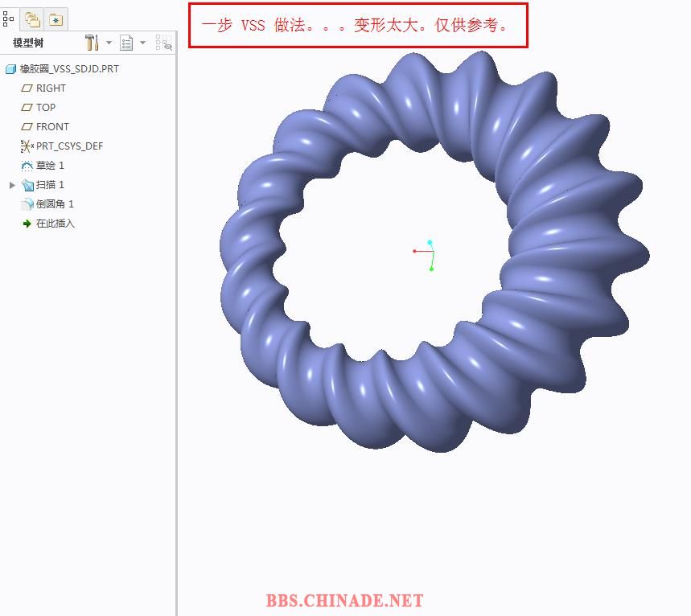Click the FRONT plane icon
691x616 pixels.
[x=27, y=127]
